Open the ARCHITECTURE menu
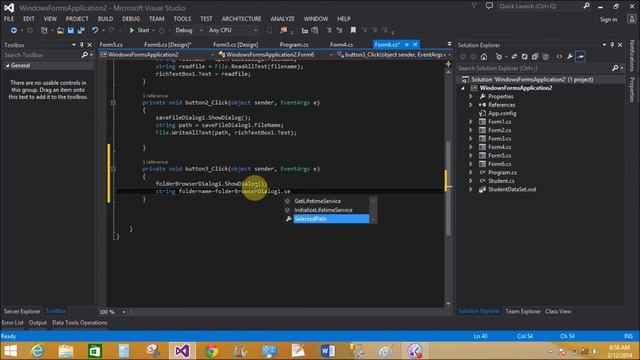 tap(241, 19)
